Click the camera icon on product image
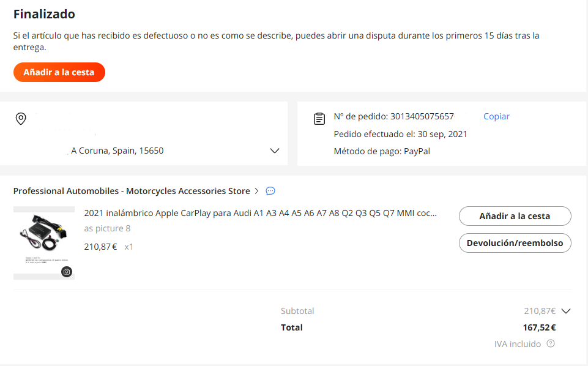Screen dimensions: 588x366 (x=67, y=272)
